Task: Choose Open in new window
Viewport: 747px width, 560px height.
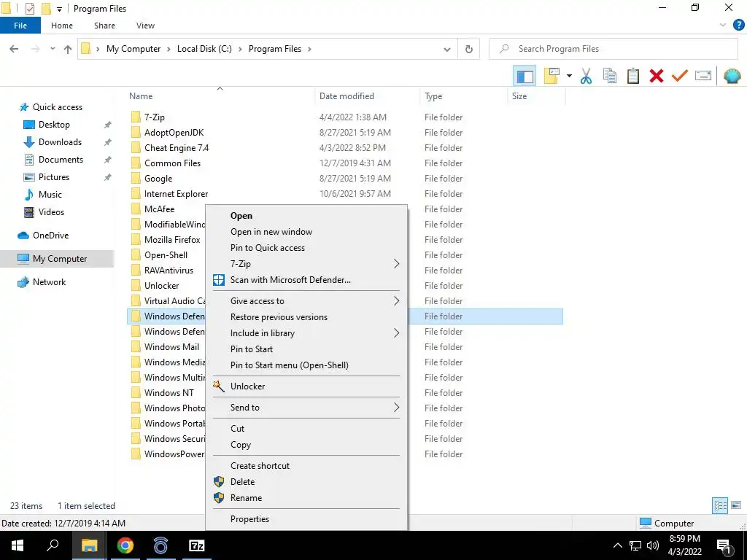Action: click(x=271, y=232)
